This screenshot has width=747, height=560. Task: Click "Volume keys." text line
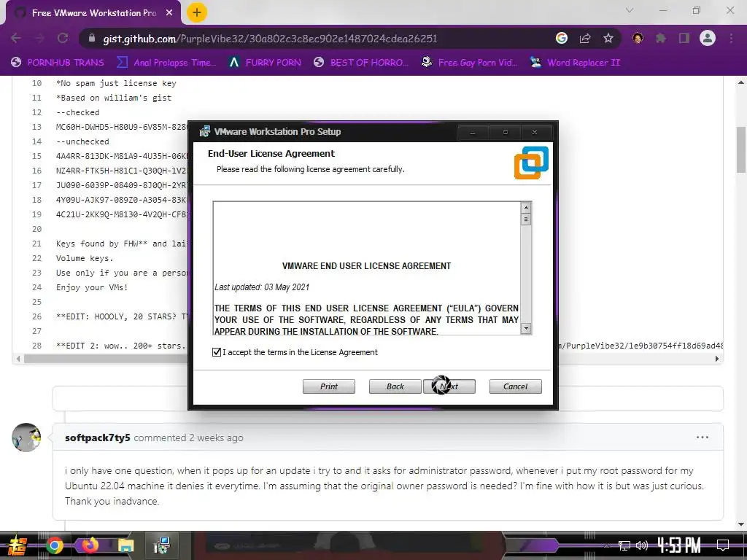[85, 258]
